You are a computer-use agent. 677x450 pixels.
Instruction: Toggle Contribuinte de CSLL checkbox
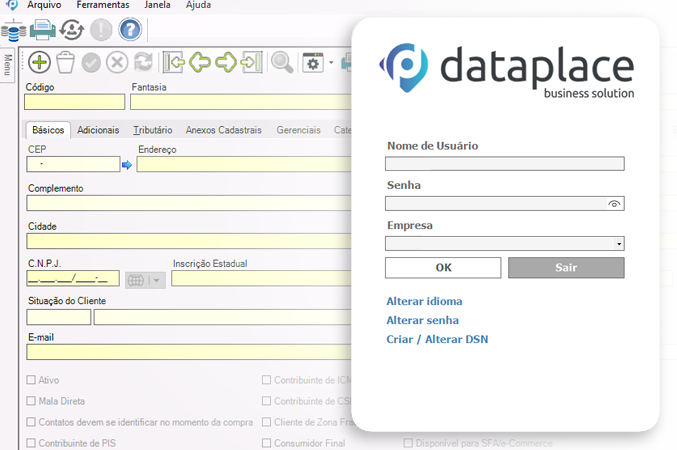(266, 401)
